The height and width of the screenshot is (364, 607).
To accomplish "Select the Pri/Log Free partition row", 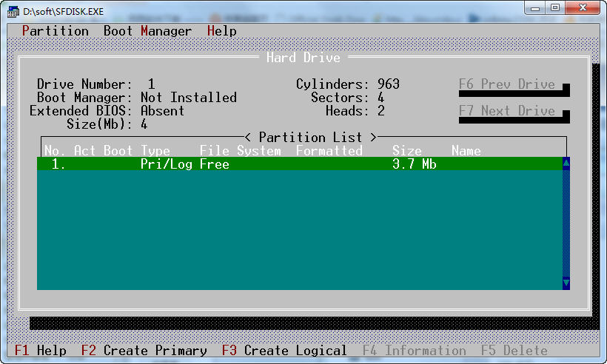I will pyautogui.click(x=296, y=164).
